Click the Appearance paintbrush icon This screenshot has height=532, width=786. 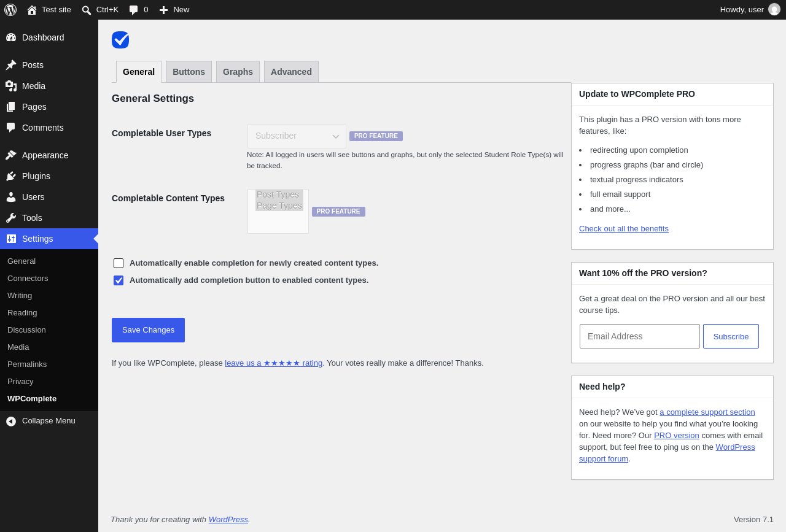[x=11, y=155]
